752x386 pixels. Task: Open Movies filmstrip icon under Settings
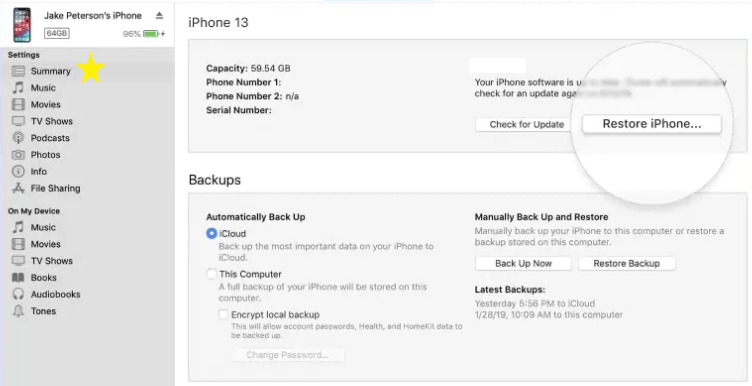[18, 105]
